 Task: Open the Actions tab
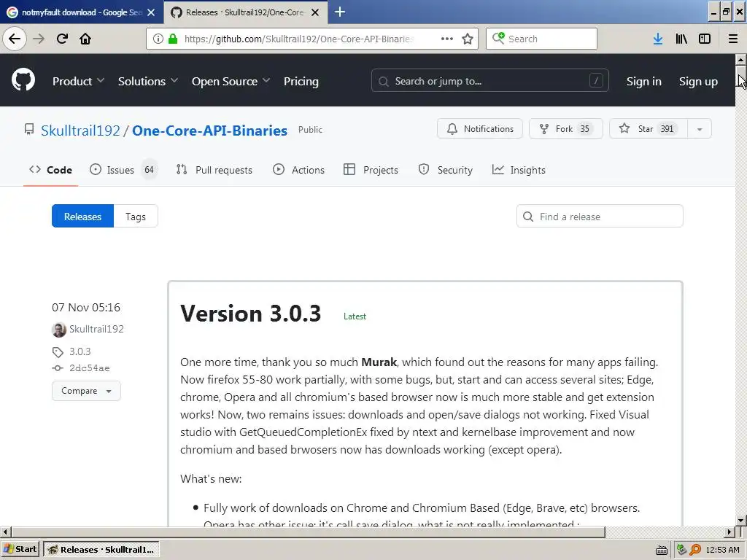(298, 170)
